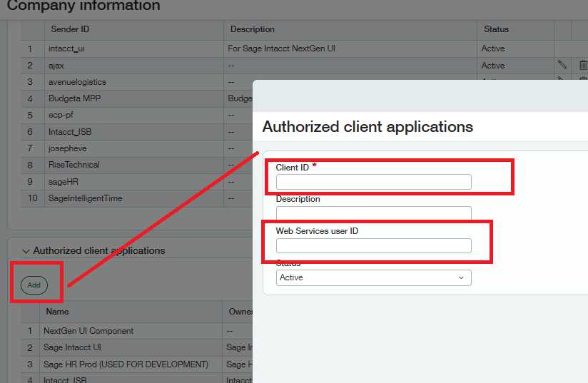Select the ecp-pf sender ID
588x383 pixels.
tap(134, 115)
